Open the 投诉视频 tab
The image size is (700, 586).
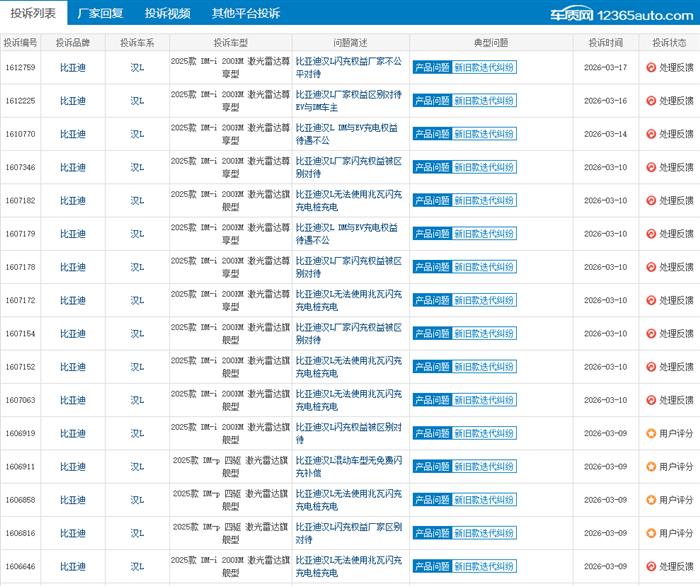(167, 14)
